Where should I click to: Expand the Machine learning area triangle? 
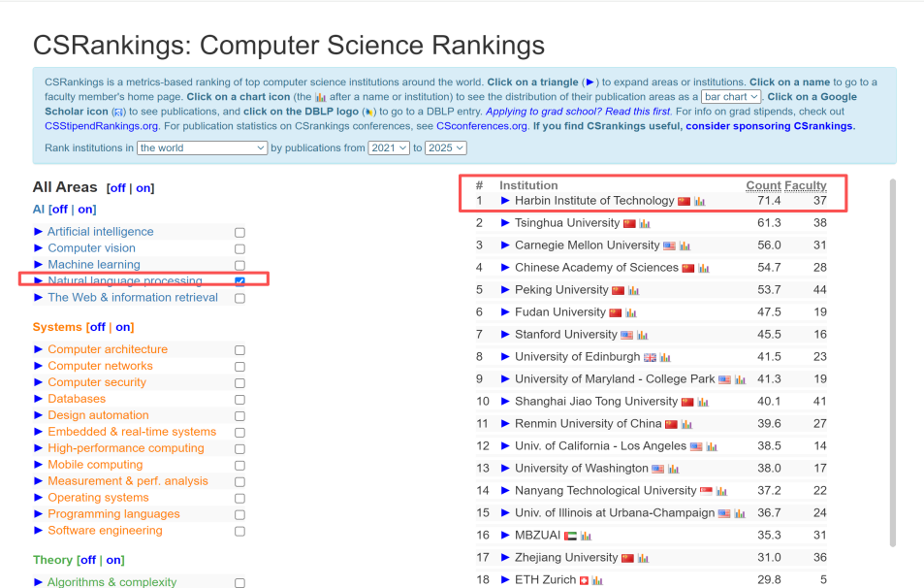pyautogui.click(x=39, y=265)
